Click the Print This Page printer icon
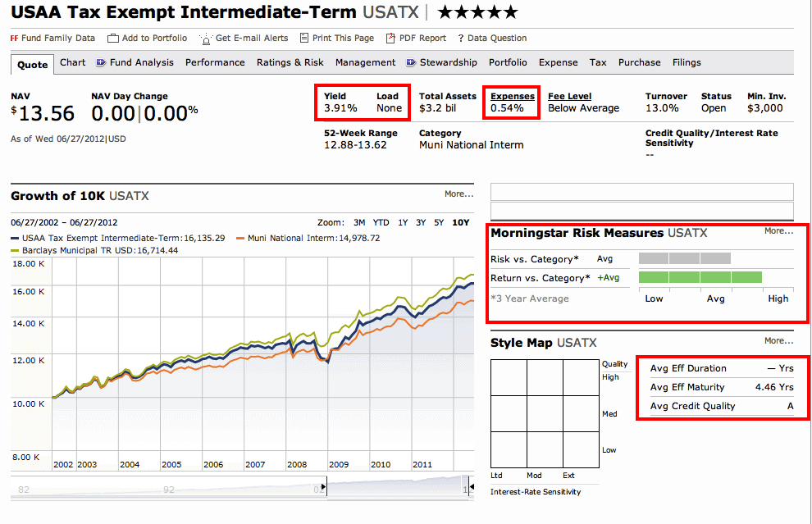The width and height of the screenshot is (812, 524). 304,38
